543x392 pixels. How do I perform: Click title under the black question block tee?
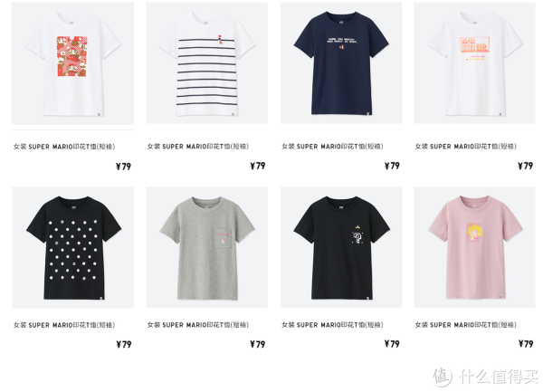tap(332, 325)
